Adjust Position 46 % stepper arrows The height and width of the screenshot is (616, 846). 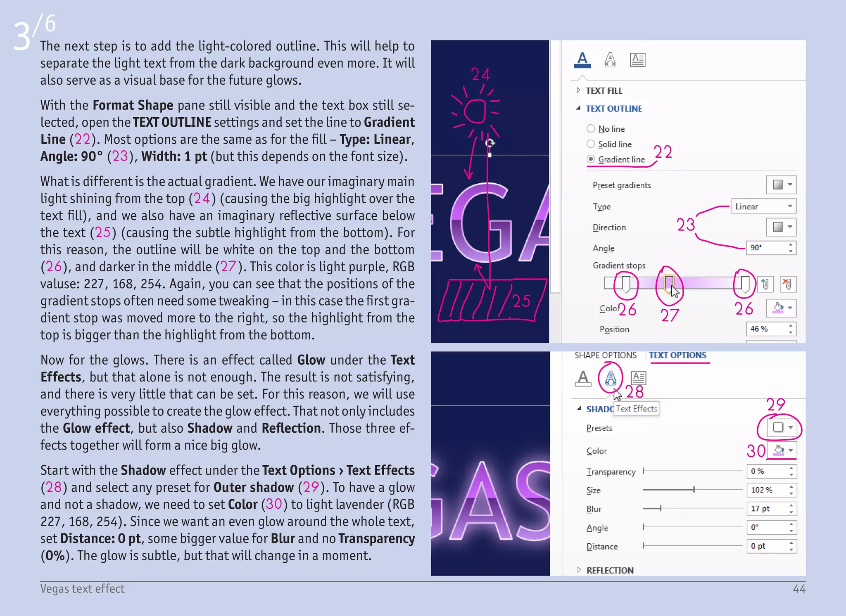click(x=791, y=329)
